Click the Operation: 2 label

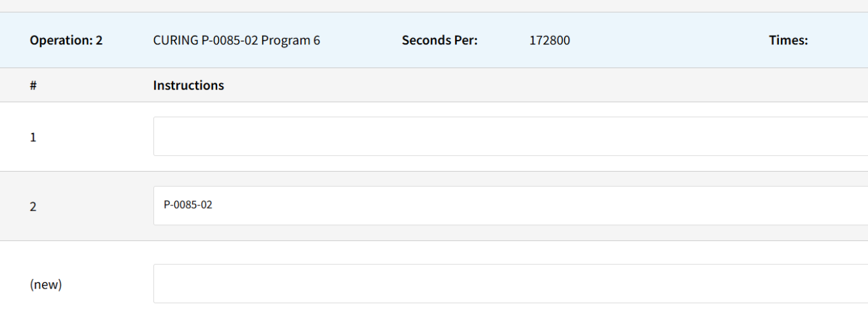(66, 41)
